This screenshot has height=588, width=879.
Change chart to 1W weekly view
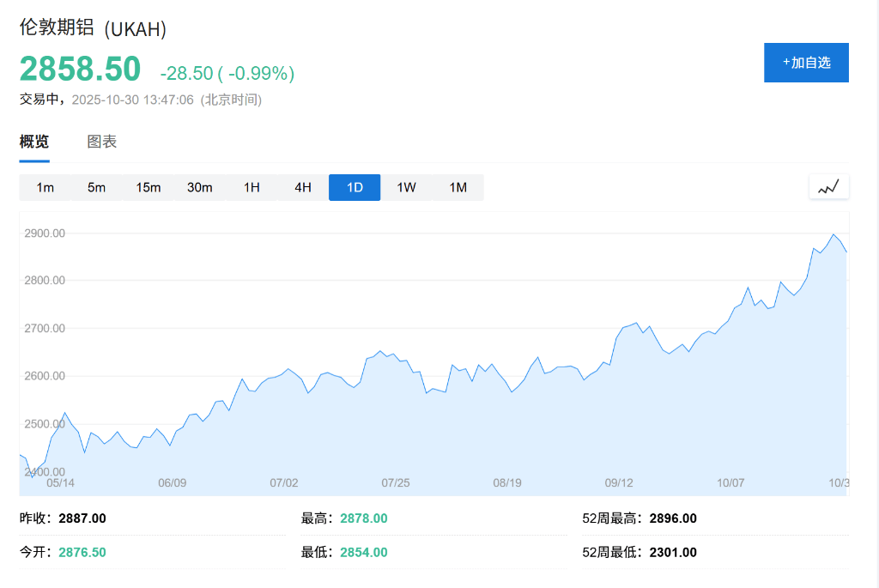coord(406,187)
